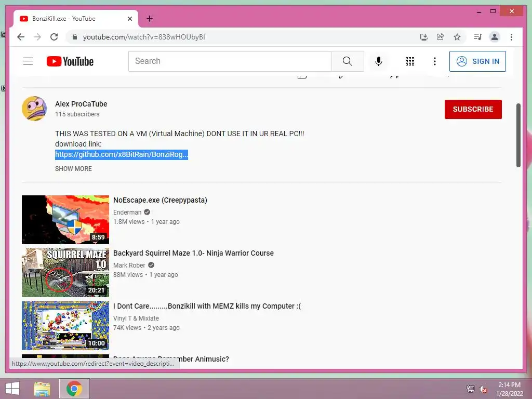Screen dimensions: 532x399
Task: Open Backyard Squirrel Maze 1.0 title
Action: 193,253
